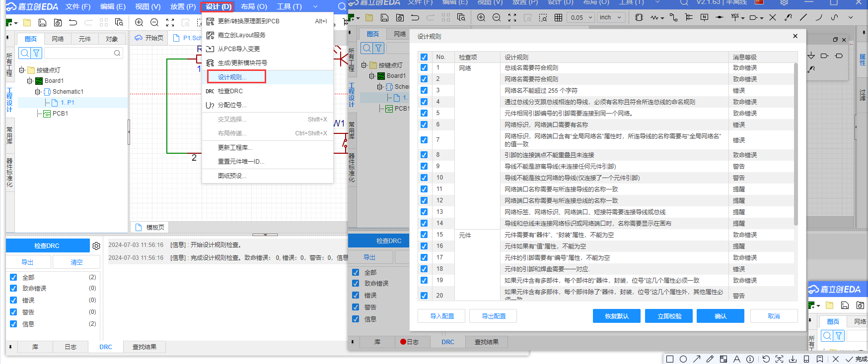Click the save icon in left window toolbar
Image resolution: width=868 pixels, height=364 pixels.
42,22
